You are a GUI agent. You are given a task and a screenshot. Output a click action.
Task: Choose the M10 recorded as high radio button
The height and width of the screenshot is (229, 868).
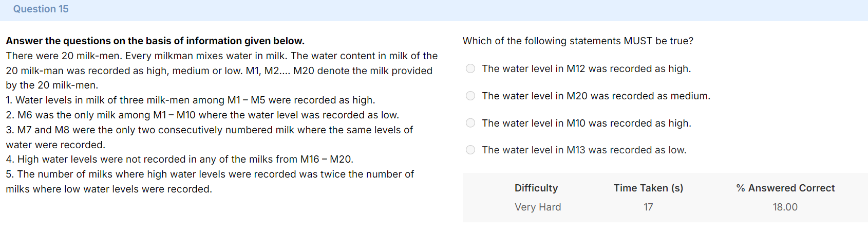tap(470, 123)
